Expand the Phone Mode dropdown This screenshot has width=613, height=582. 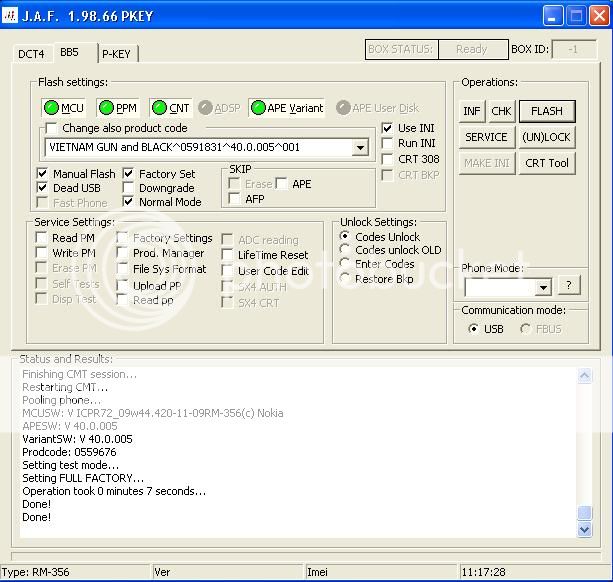(x=543, y=288)
